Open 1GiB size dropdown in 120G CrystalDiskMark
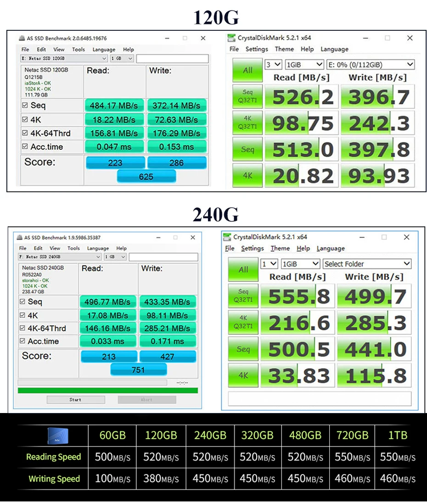This screenshot has width=427, height=504. pyautogui.click(x=304, y=65)
